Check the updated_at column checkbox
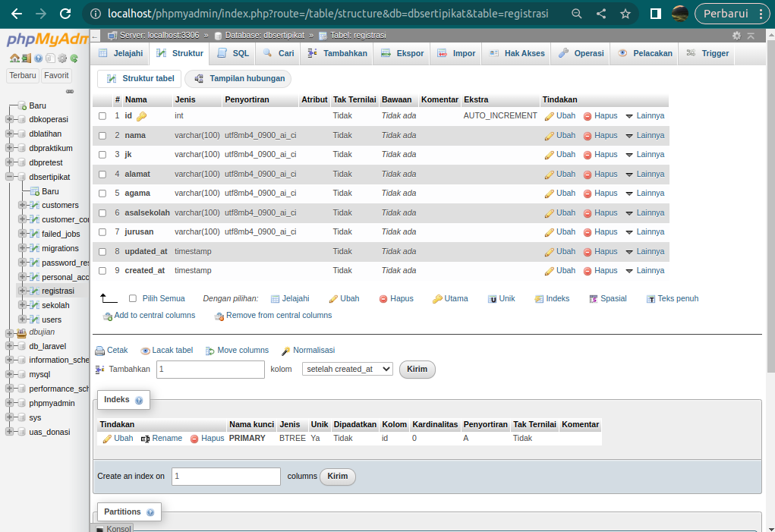 pyautogui.click(x=102, y=252)
